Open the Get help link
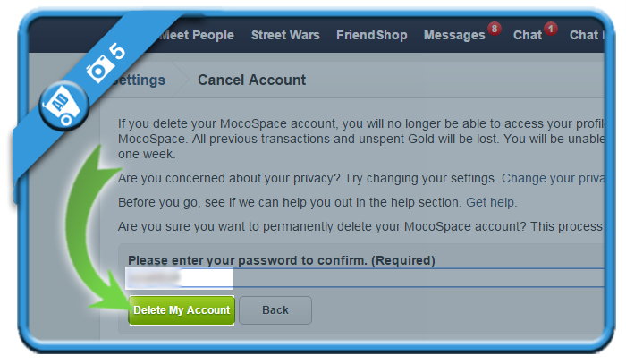This screenshot has width=626, height=364. coord(491,202)
